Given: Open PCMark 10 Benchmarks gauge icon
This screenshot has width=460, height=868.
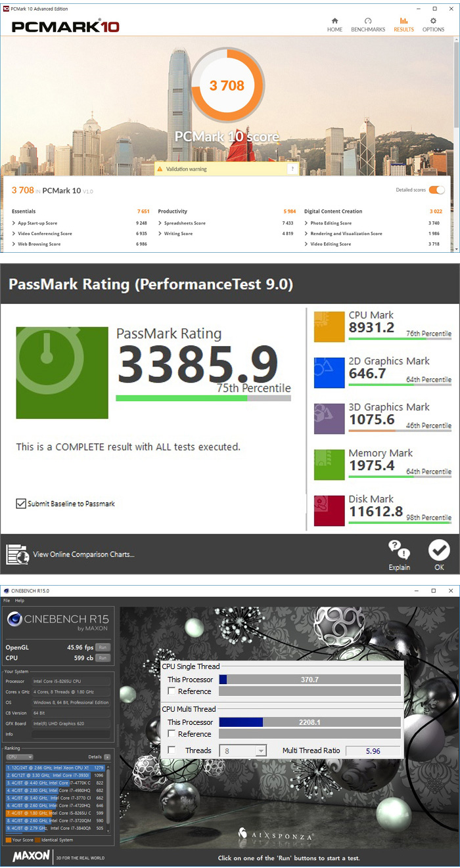Looking at the screenshot, I should tap(368, 21).
